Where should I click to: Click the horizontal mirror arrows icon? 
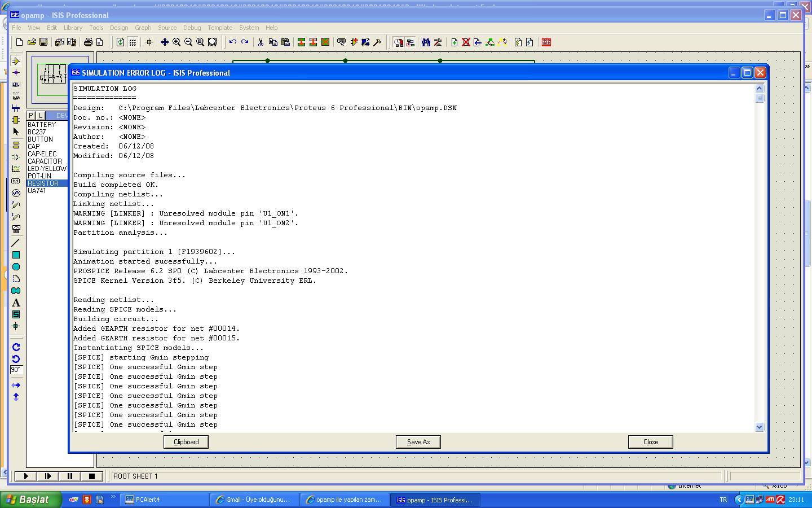[x=16, y=385]
